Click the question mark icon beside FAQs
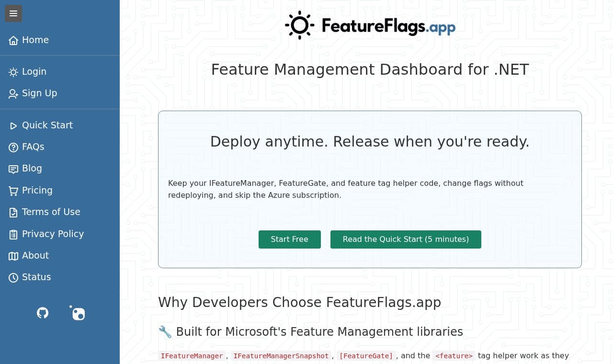The height and width of the screenshot is (364, 613). [x=13, y=147]
